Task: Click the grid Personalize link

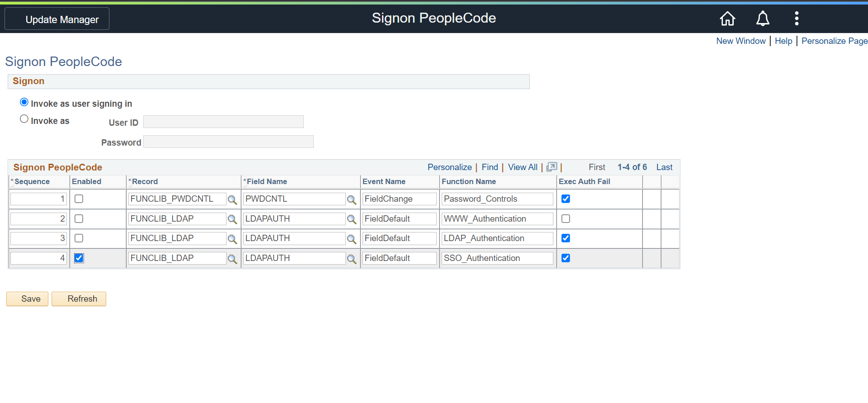Action: [x=449, y=167]
